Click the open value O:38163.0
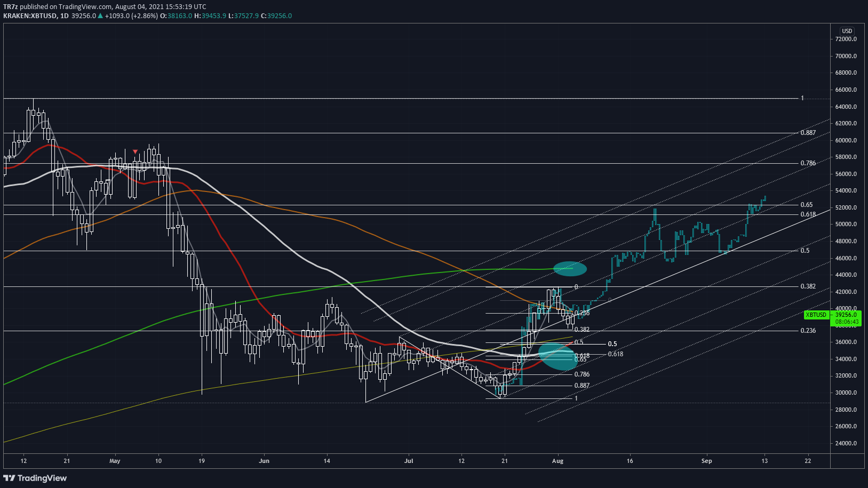 pos(176,16)
